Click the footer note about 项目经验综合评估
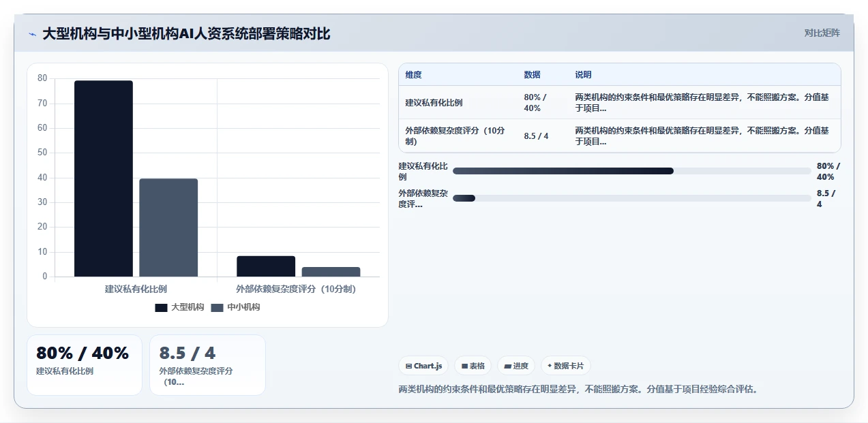868x423 pixels. (x=578, y=390)
